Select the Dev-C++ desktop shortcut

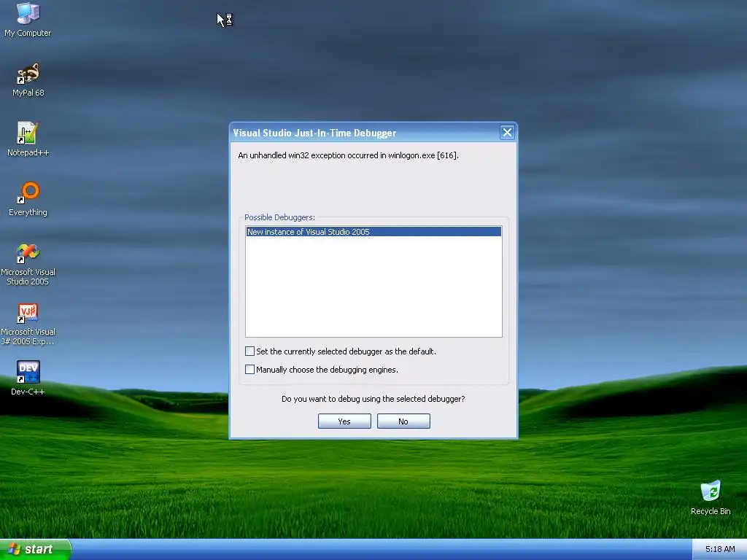point(28,378)
